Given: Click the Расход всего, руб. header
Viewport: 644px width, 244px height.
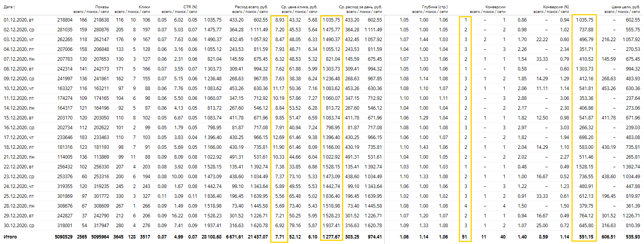Looking at the screenshot, I should [251, 7].
